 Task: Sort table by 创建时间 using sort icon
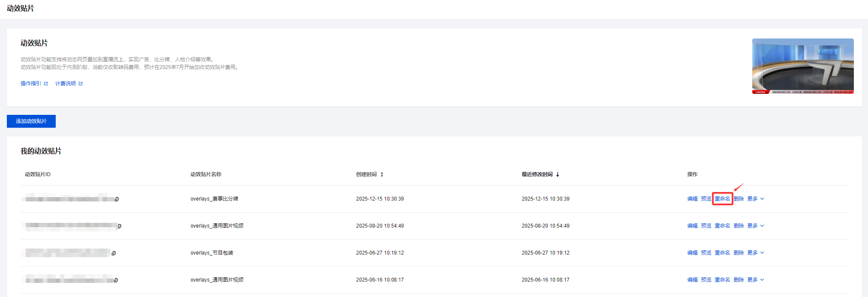(382, 174)
